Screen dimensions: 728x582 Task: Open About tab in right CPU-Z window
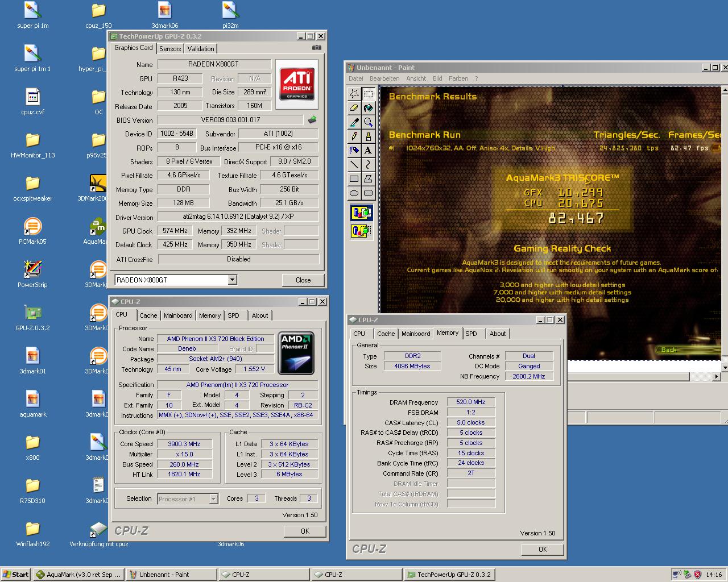point(498,334)
